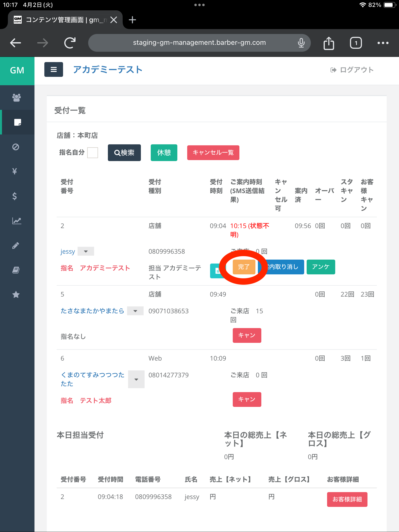The width and height of the screenshot is (399, 532).
Task: Click the ログアウト link
Action: coord(352,70)
